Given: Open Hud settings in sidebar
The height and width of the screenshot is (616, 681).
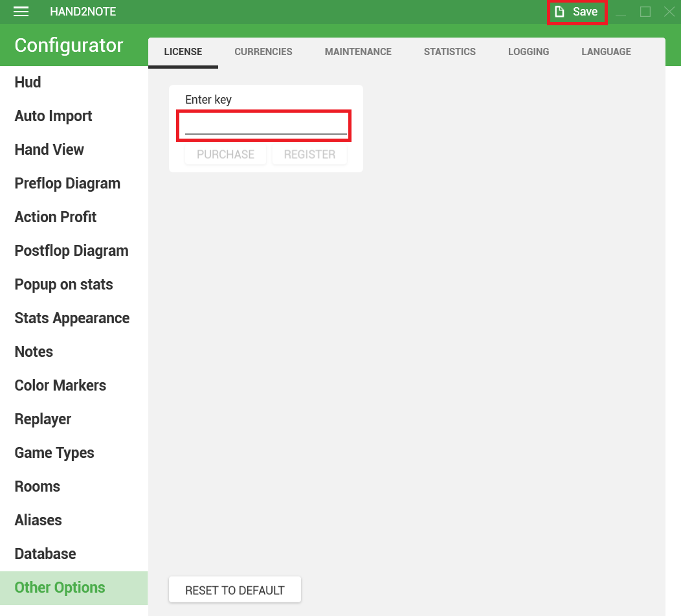Looking at the screenshot, I should (28, 82).
